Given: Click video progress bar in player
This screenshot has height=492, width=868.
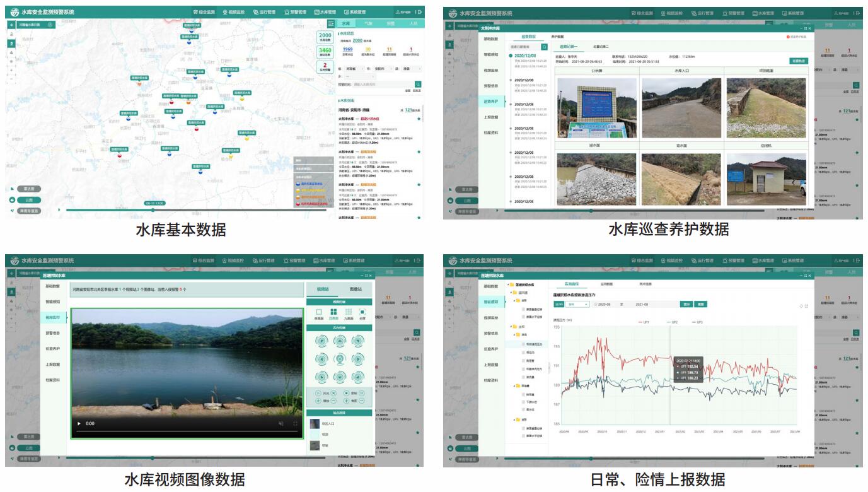Looking at the screenshot, I should pyautogui.click(x=187, y=431).
